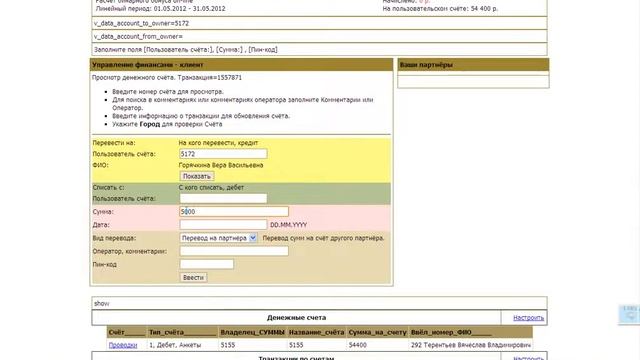Click the Владелец_СУММЫ column header
Viewport: 640px width, 360px height.
252,332
